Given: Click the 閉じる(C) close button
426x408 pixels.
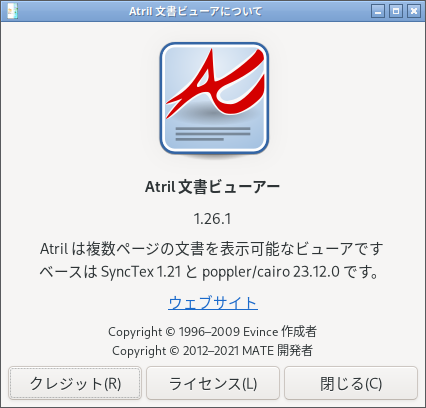Looking at the screenshot, I should tap(351, 383).
